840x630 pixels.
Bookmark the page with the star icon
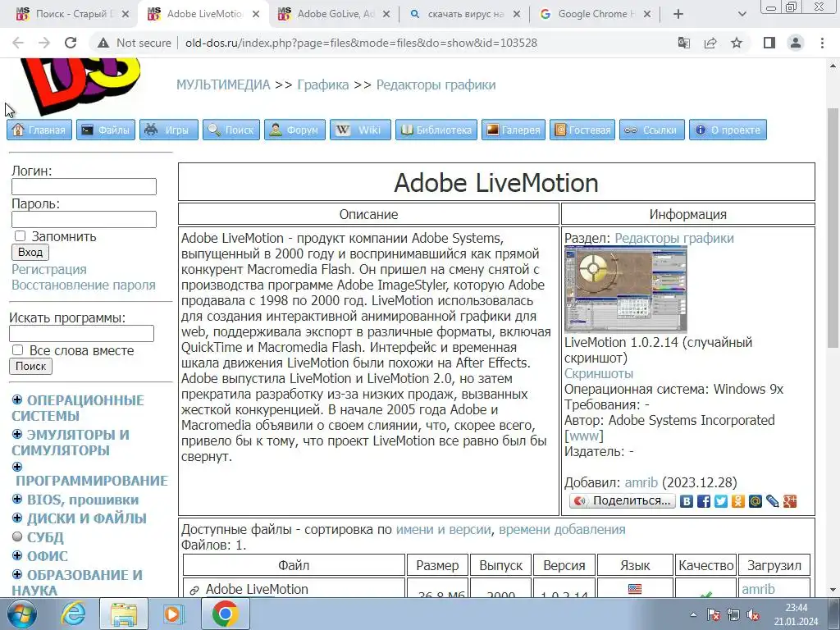click(737, 43)
